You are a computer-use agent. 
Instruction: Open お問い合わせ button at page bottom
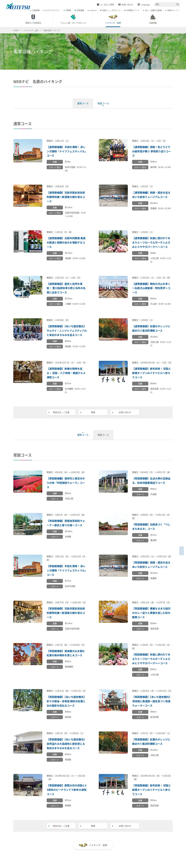pyautogui.click(x=125, y=826)
